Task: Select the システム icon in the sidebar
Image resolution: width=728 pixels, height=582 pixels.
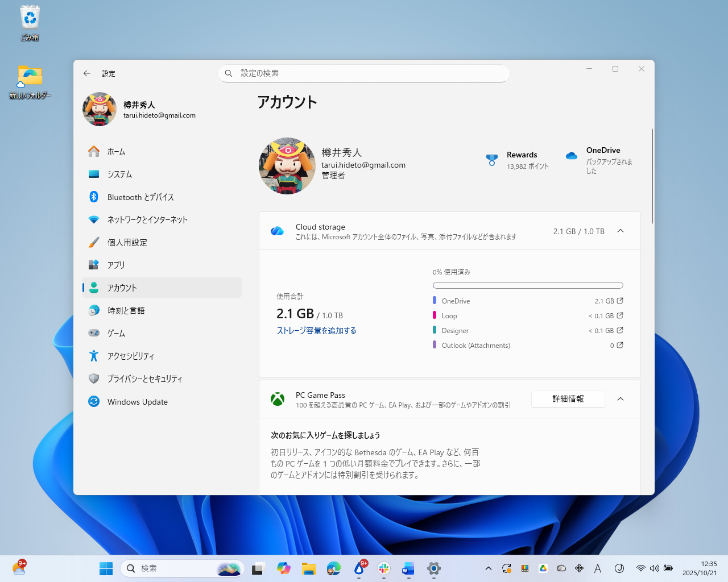Action: (x=93, y=174)
